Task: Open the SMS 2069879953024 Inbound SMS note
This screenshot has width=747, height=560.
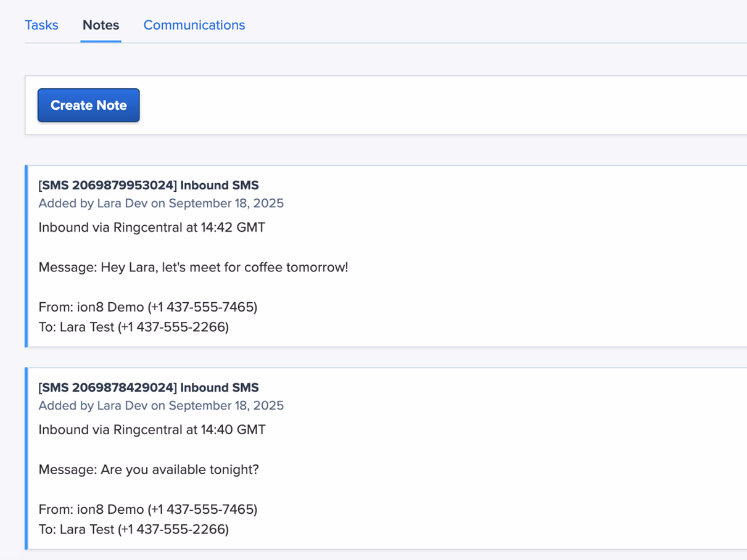Action: [x=148, y=185]
